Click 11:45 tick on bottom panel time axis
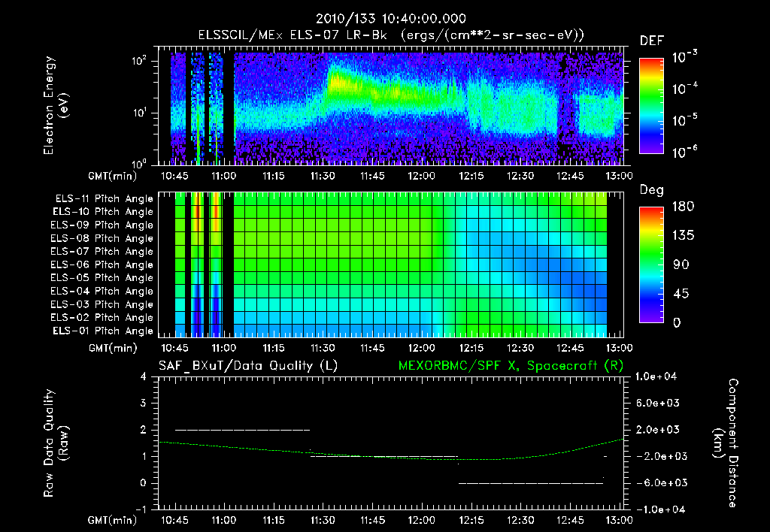This screenshot has height=532, width=770. [372, 520]
